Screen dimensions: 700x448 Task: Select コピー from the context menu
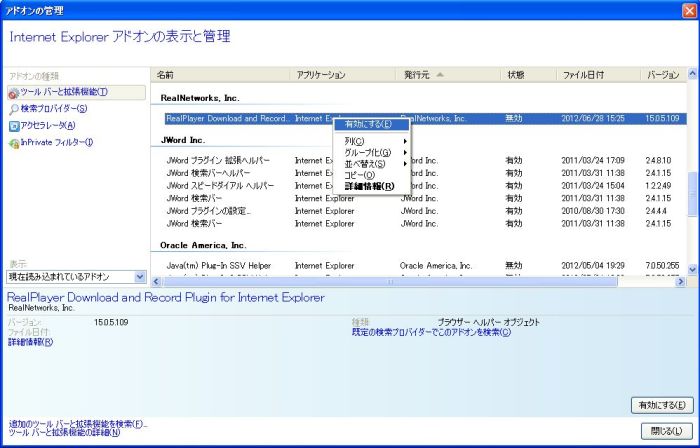pyautogui.click(x=360, y=175)
